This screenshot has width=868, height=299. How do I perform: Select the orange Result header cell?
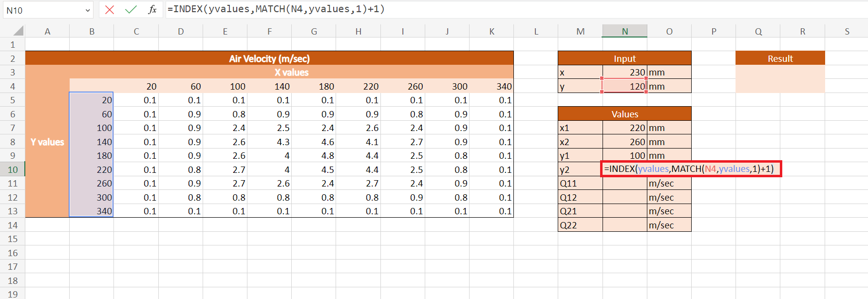coord(780,58)
